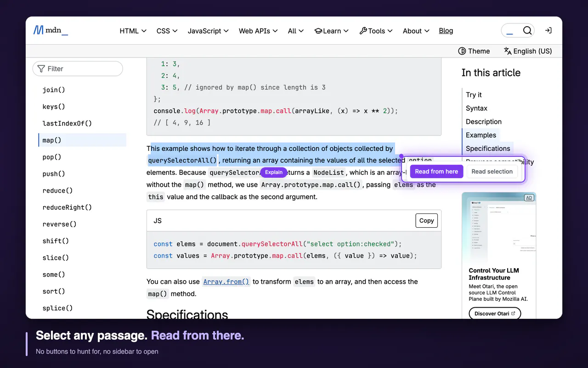This screenshot has width=588, height=368.
Task: Click the Read selection button
Action: click(492, 172)
